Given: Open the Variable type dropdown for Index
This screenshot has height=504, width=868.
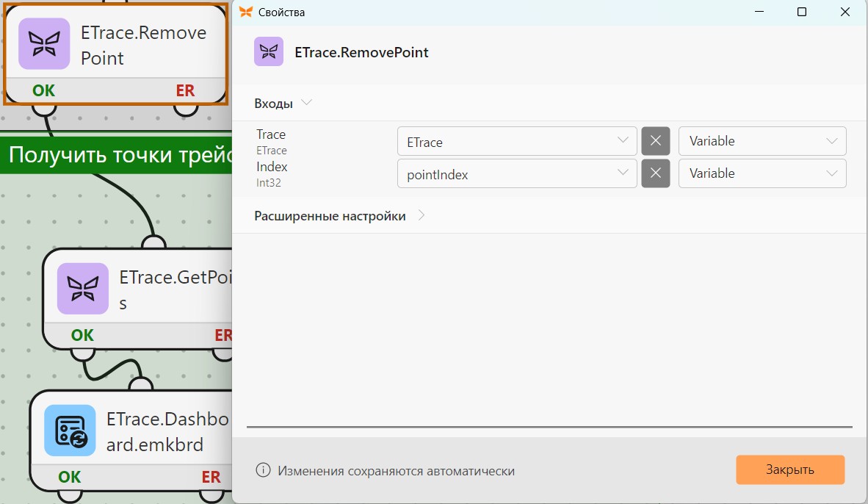Looking at the screenshot, I should pyautogui.click(x=762, y=173).
